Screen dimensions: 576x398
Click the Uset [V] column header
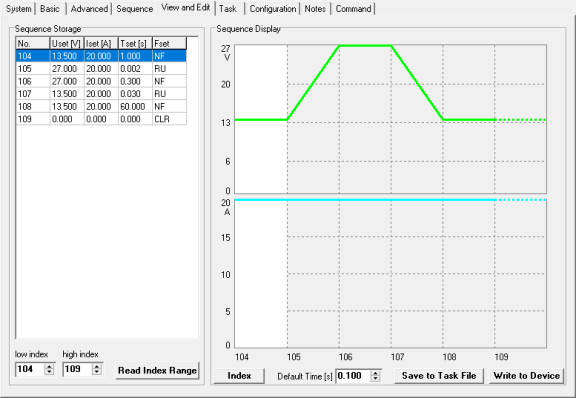[x=66, y=43]
